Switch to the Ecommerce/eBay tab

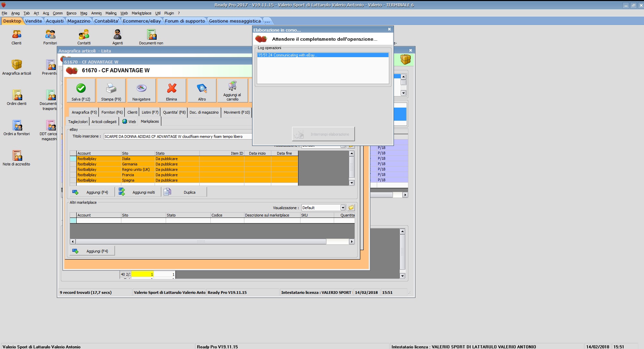[142, 21]
